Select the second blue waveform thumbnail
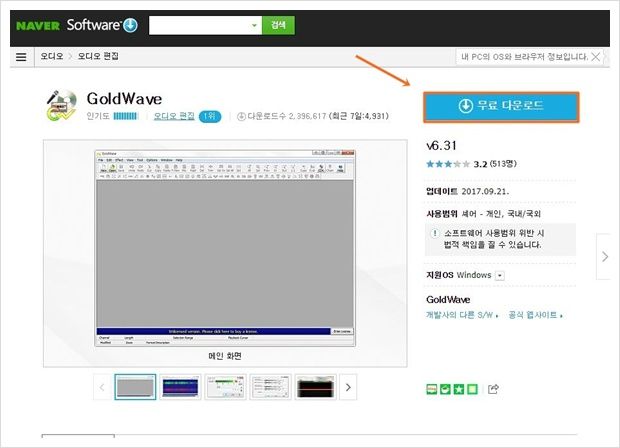The height and width of the screenshot is (448, 620). click(x=180, y=387)
